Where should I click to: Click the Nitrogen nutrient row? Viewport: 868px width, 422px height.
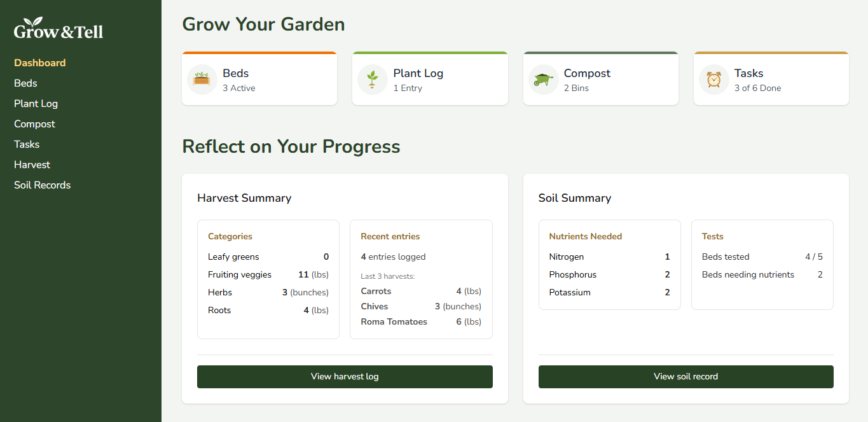point(609,257)
